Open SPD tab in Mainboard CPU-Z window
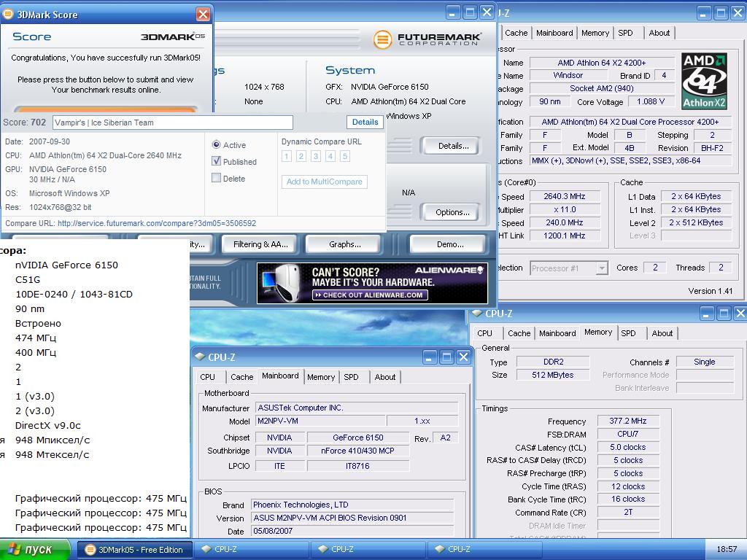Image resolution: width=747 pixels, height=560 pixels. click(351, 377)
